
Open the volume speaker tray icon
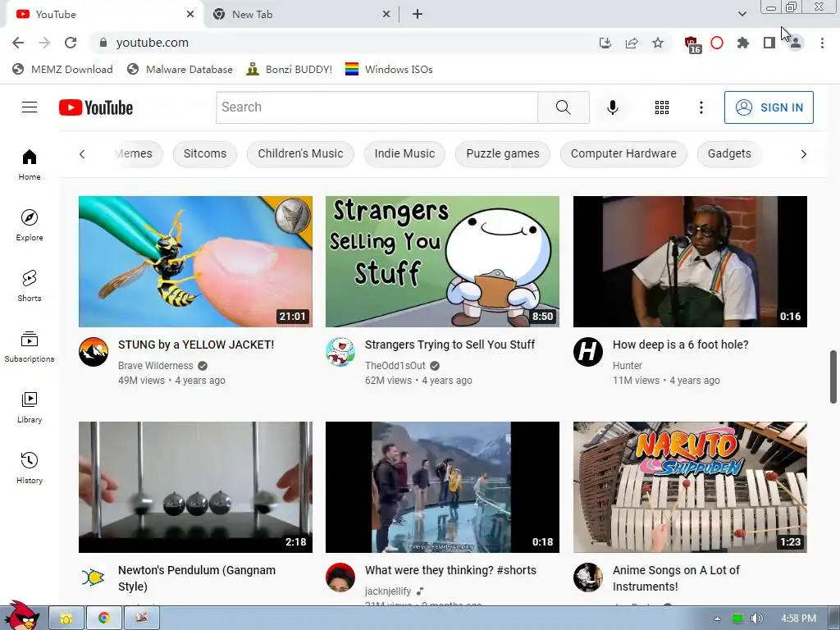coord(756,619)
